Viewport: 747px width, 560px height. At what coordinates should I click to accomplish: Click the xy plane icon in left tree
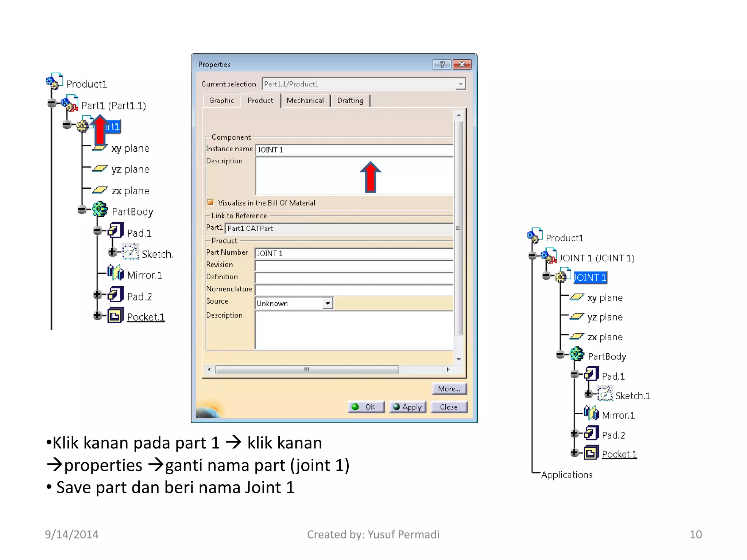coord(100,148)
